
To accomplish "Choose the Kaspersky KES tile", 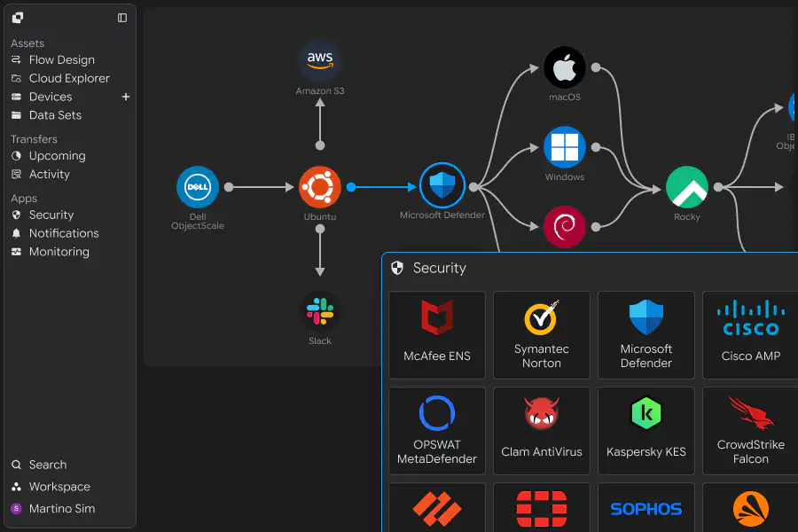I will (646, 431).
